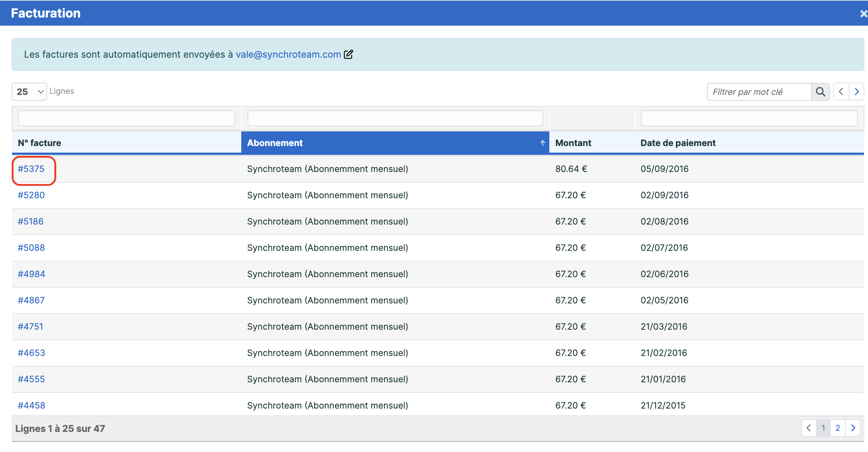Screen dimensions: 868x452
Task: Go to previous page arrow near filter
Action: point(841,92)
